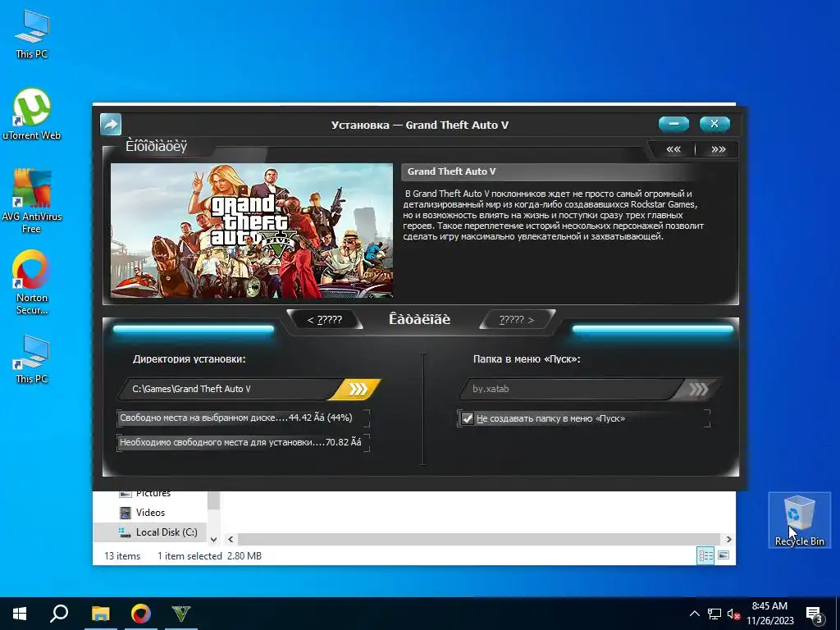Open the Windows Start menu
Screen dimensions: 840x630
(x=20, y=614)
